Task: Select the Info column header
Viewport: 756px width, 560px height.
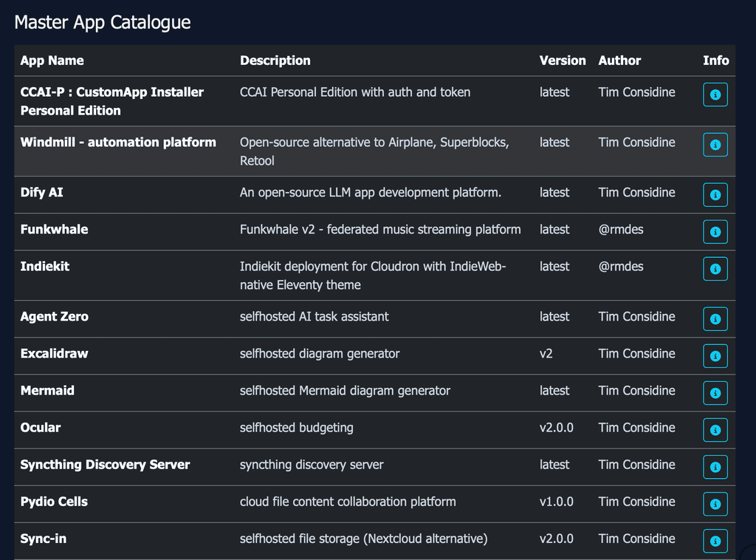Action: [716, 61]
